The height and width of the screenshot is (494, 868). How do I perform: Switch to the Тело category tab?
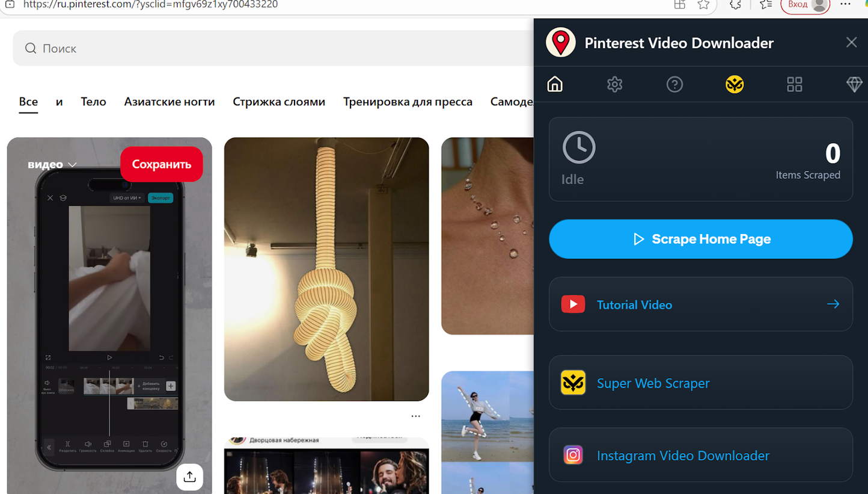(x=93, y=102)
